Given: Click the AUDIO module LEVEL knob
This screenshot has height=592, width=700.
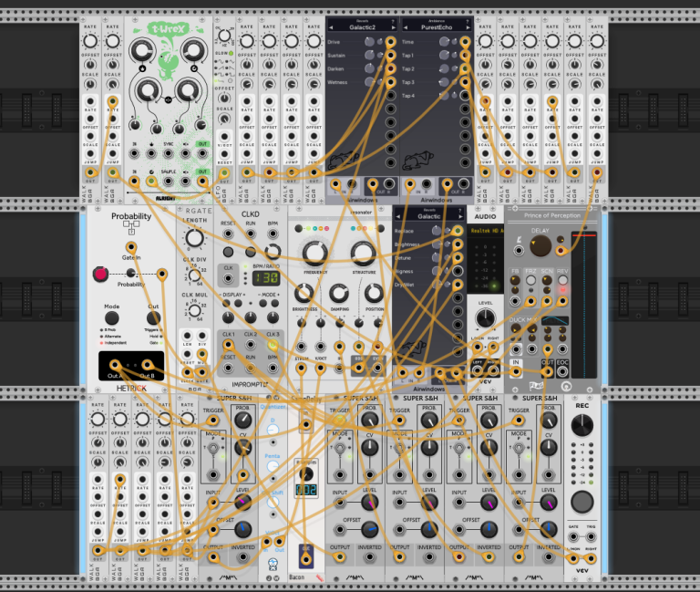Looking at the screenshot, I should click(x=485, y=317).
